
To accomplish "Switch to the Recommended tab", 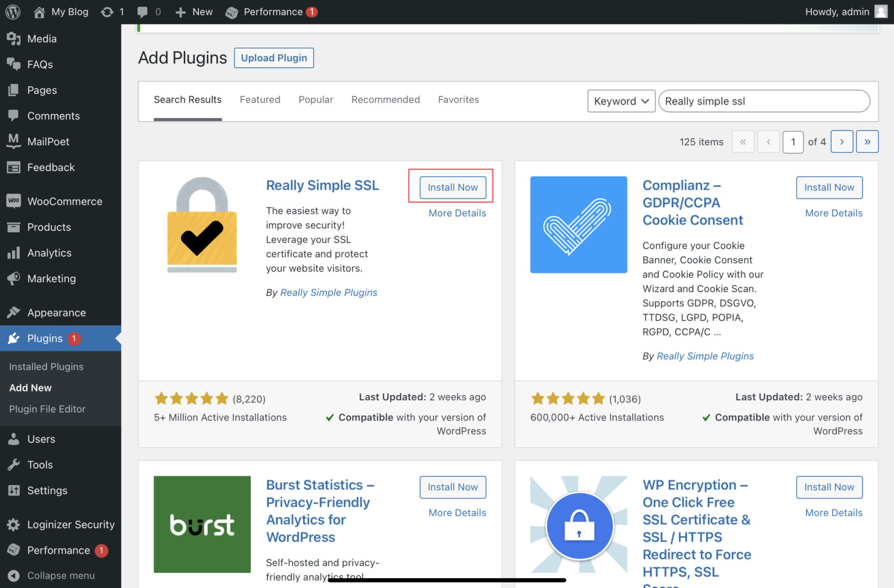I will 385,99.
